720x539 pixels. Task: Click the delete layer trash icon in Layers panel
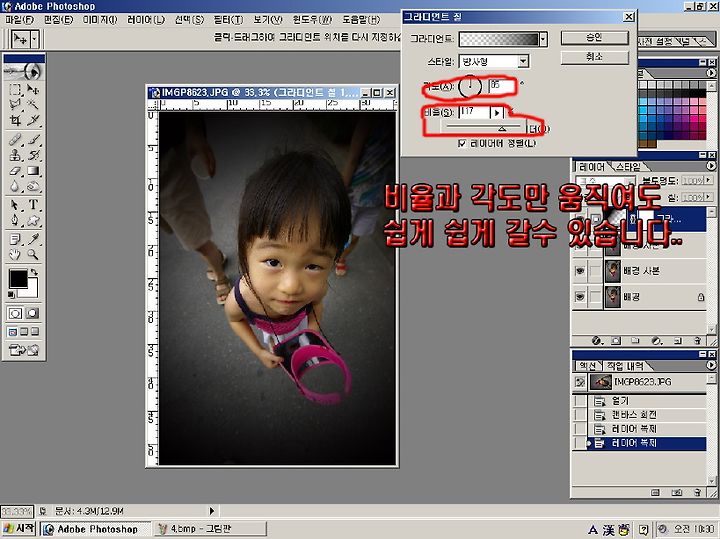coord(698,341)
